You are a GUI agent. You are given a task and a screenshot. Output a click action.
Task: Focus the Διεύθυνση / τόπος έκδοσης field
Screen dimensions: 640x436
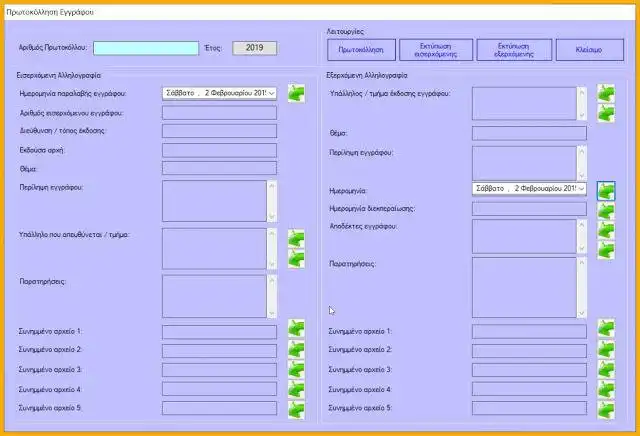219,131
